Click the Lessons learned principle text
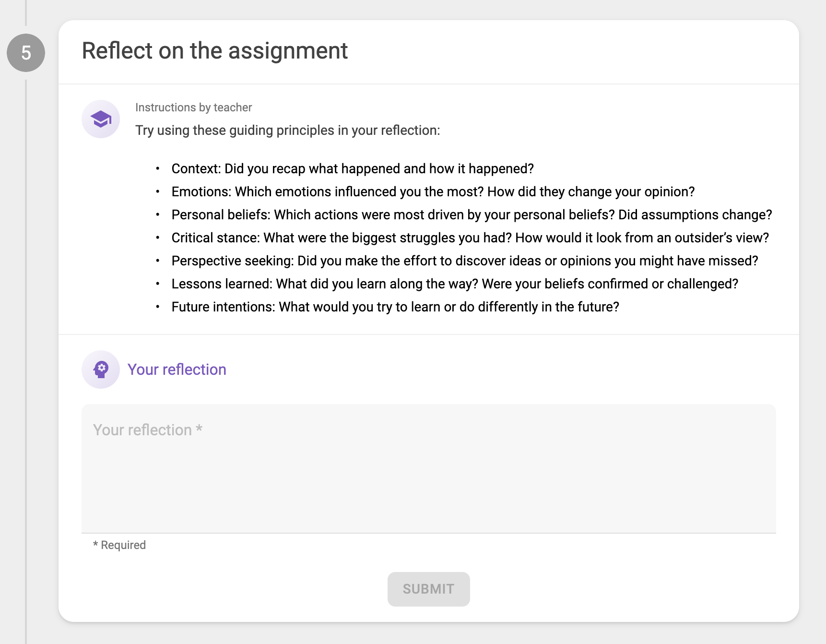Viewport: 826px width, 644px height. pyautogui.click(x=454, y=284)
